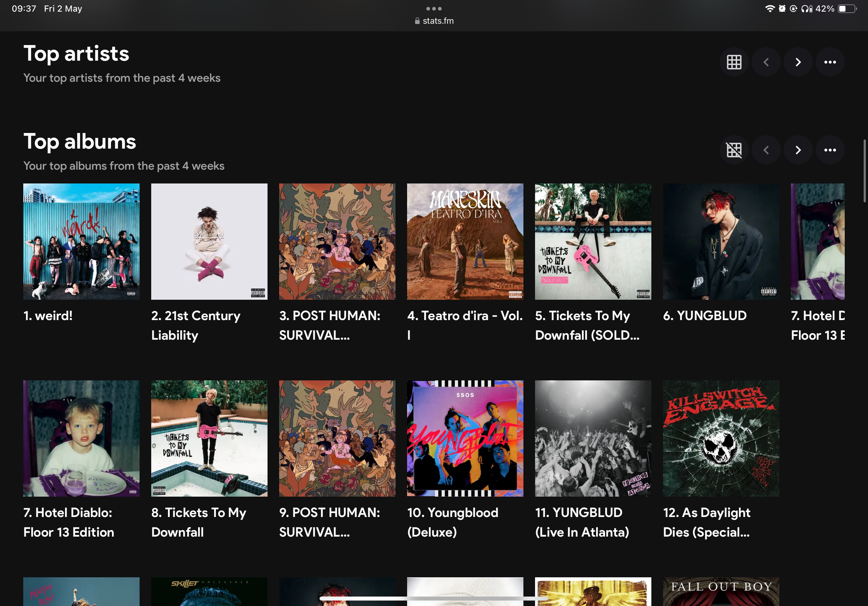
Task: Open Hotel Diablo: Floor 13 Edition cover
Action: point(81,438)
